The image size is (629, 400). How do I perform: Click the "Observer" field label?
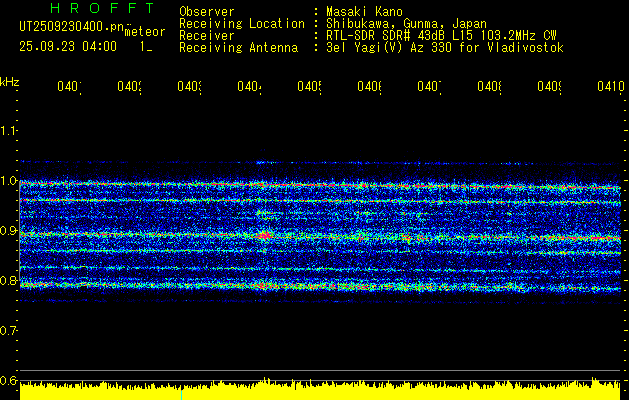click(x=207, y=11)
